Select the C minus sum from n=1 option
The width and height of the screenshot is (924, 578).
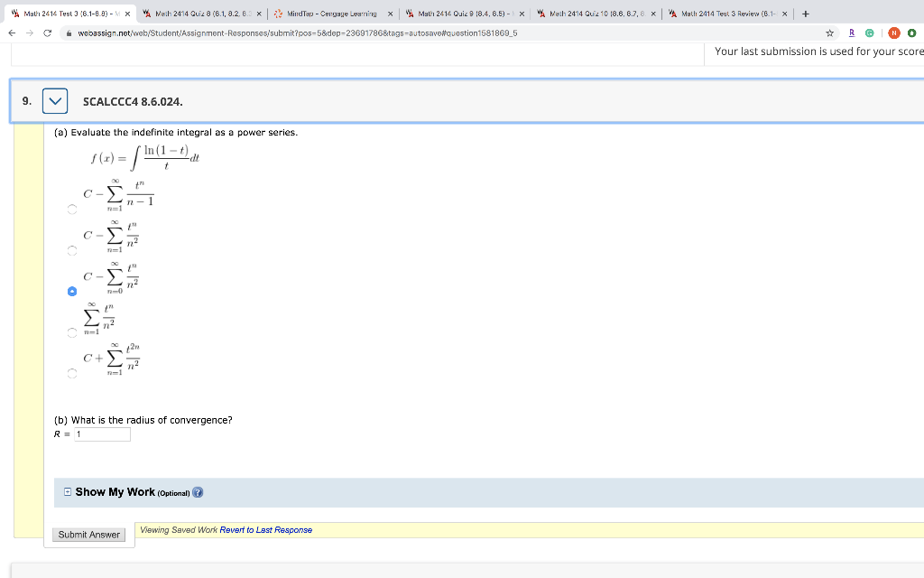click(72, 251)
